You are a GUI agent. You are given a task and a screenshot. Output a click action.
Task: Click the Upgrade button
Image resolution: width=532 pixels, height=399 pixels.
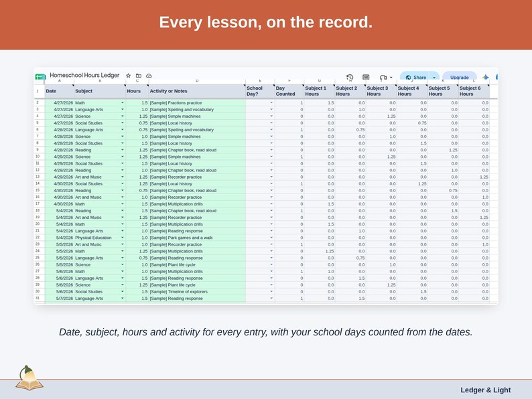click(x=460, y=77)
